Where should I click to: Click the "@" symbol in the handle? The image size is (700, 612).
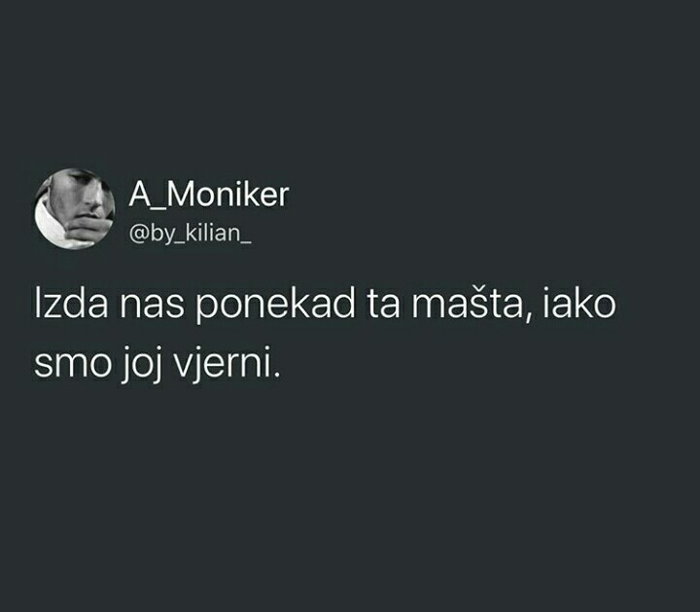point(139,234)
